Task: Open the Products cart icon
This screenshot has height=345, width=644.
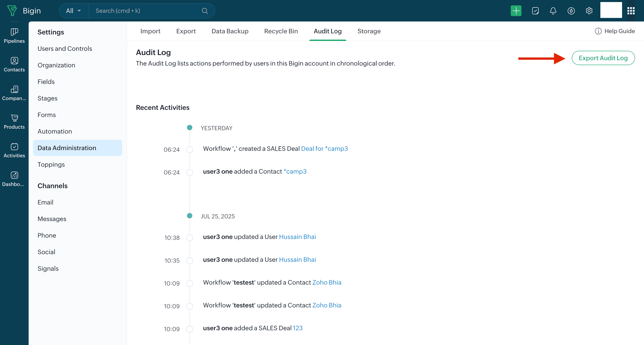Action: 14,118
